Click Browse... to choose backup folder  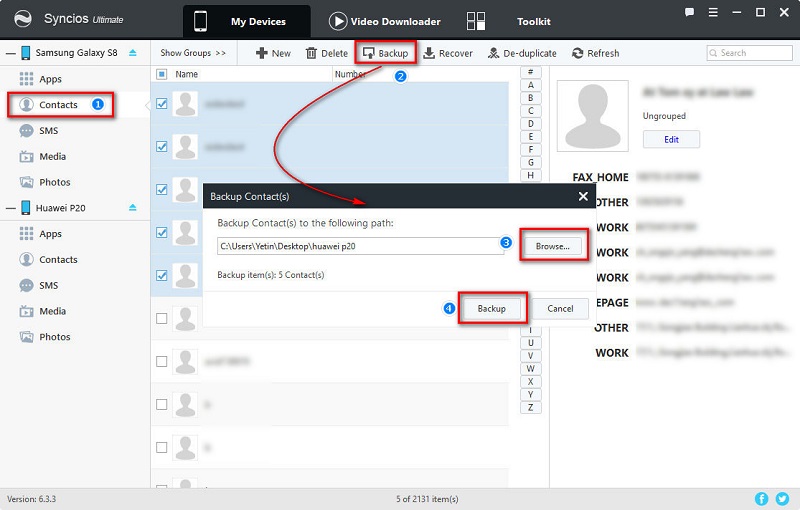point(553,246)
